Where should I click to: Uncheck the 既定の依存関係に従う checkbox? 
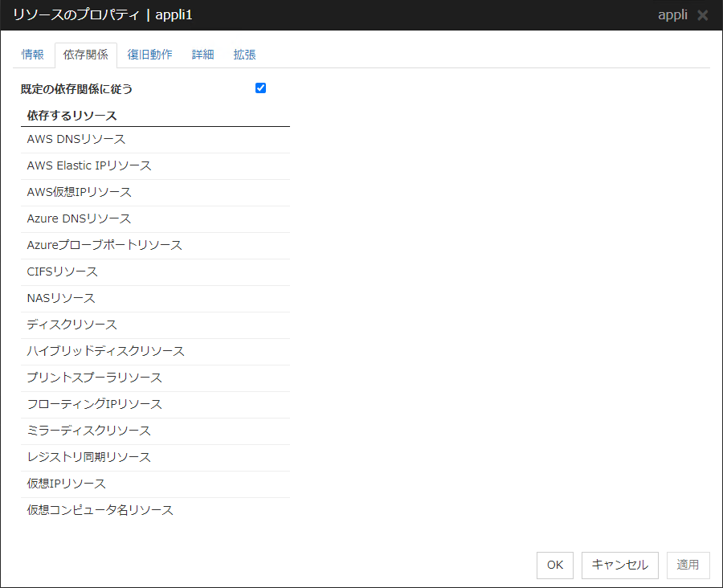(x=260, y=88)
